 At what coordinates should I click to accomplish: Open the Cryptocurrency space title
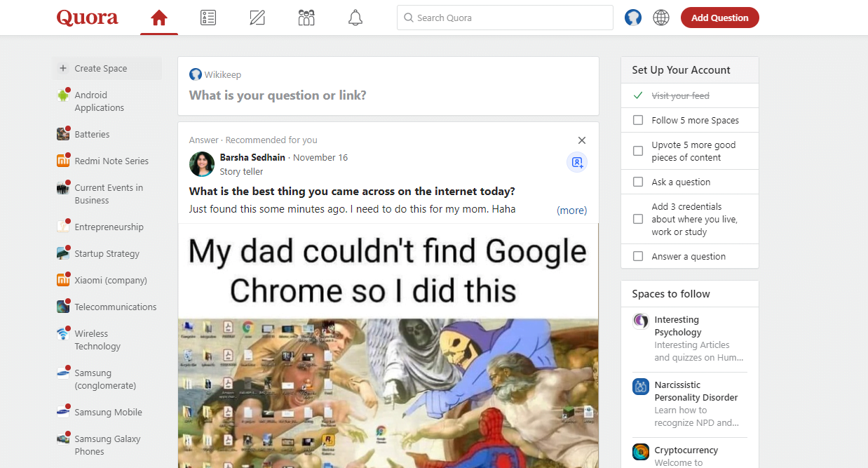686,450
